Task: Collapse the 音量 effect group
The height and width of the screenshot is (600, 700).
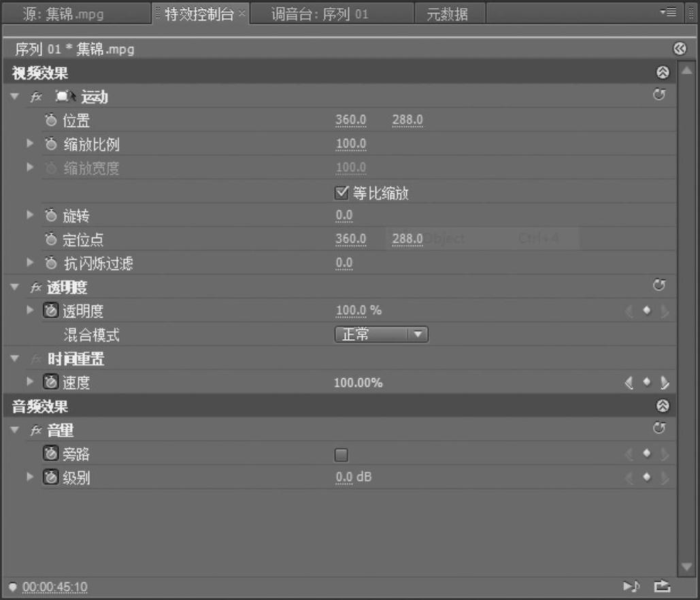Action: pos(15,429)
